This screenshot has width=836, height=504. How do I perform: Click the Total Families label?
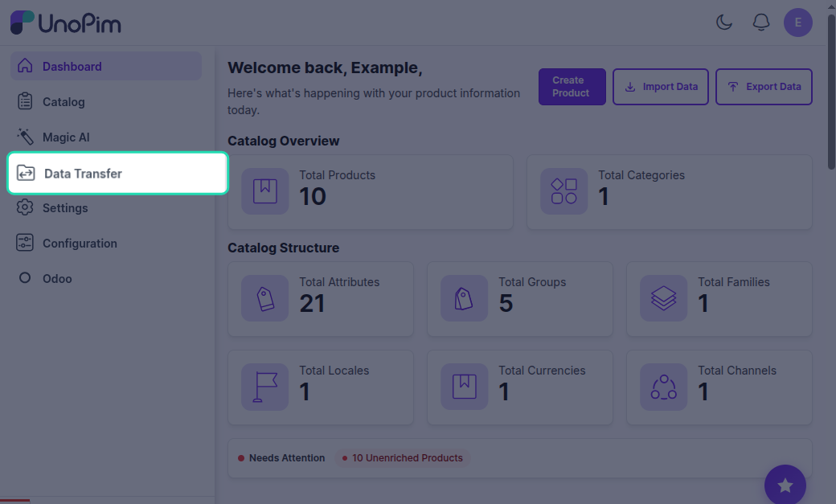pos(734,281)
